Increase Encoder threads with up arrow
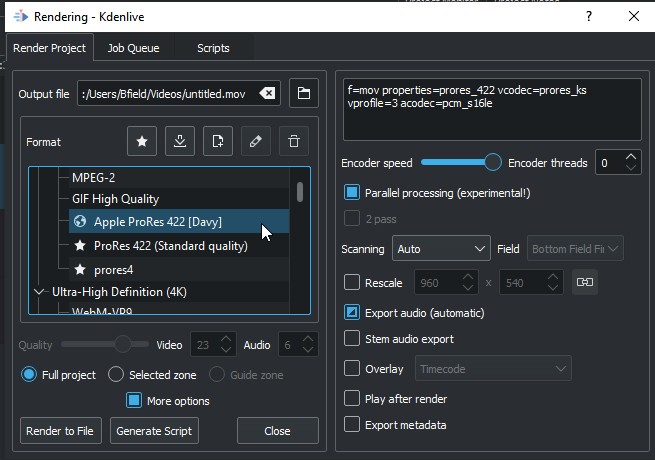Viewport: 655px width, 460px height. tap(631, 157)
